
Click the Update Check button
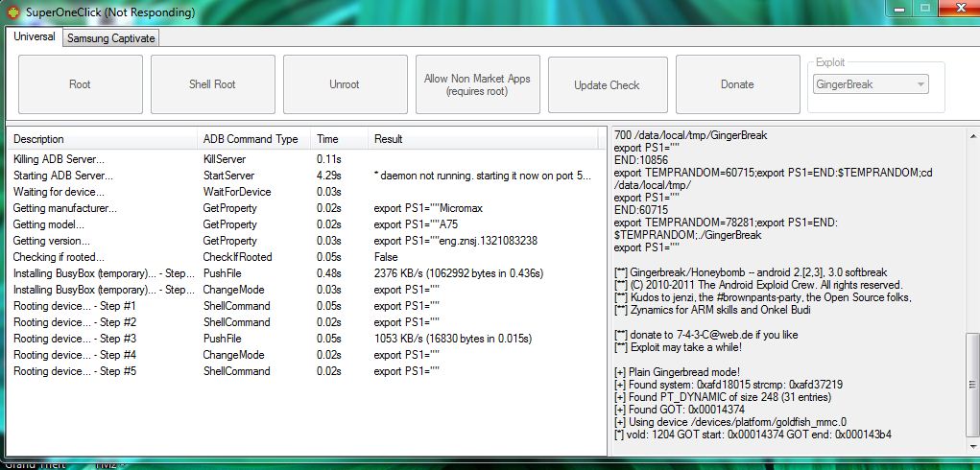pyautogui.click(x=607, y=84)
